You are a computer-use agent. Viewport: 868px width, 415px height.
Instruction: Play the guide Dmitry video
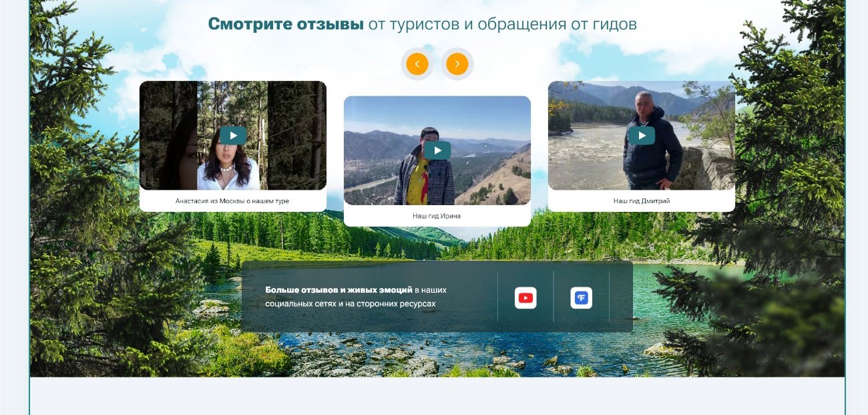coord(642,136)
